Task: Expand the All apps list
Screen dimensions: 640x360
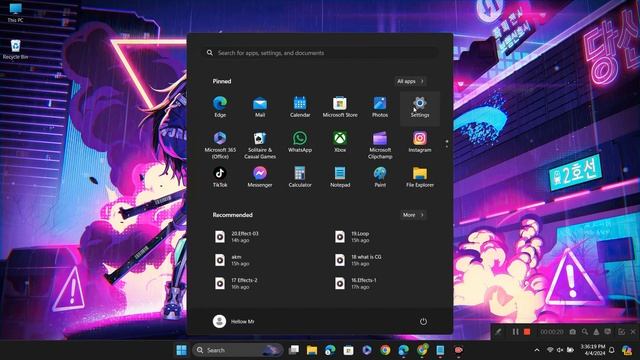Action: pos(410,81)
